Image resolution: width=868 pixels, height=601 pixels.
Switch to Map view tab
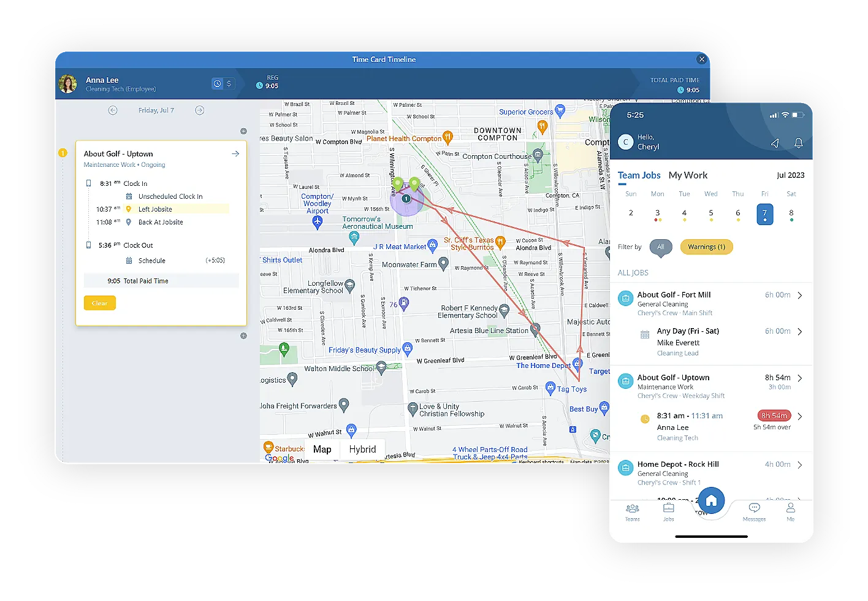[322, 450]
